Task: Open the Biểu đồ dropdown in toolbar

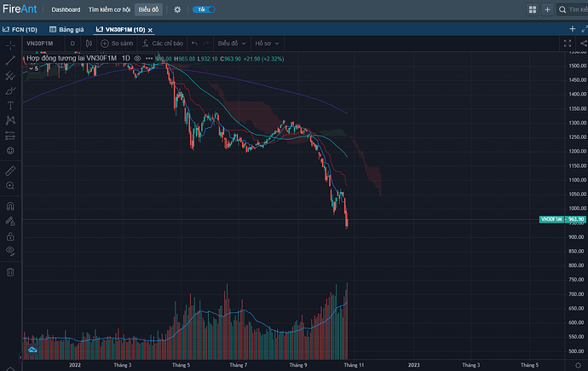Action: (x=229, y=43)
